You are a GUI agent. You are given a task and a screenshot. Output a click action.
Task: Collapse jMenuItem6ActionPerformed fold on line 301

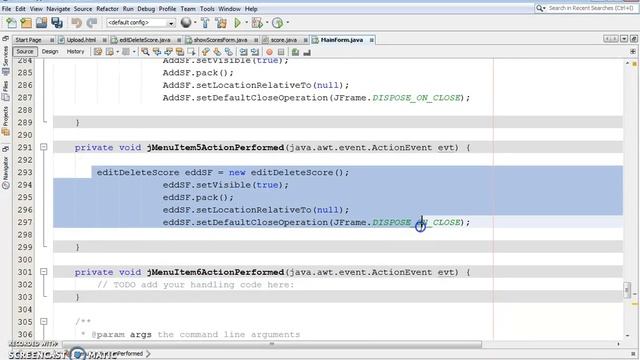[44, 271]
